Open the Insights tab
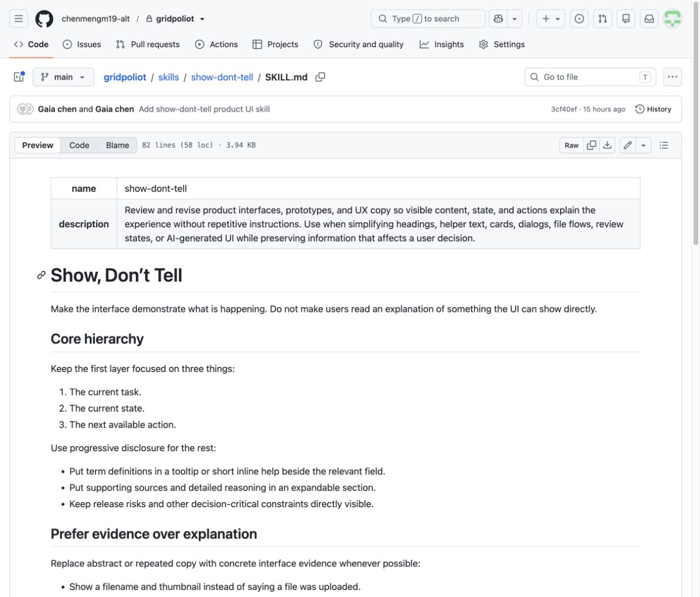Viewport: 700px width, 597px height. pos(441,44)
